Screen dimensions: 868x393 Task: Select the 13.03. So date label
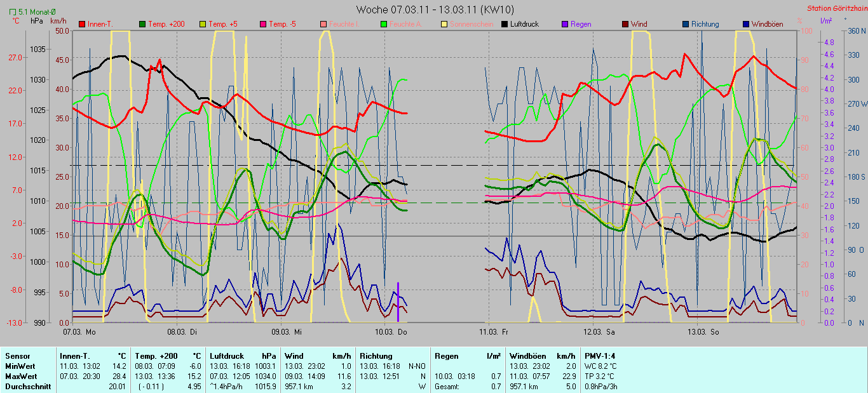click(x=703, y=331)
